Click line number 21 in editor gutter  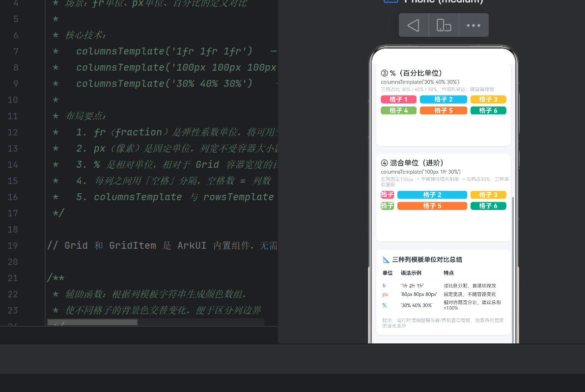point(13,278)
